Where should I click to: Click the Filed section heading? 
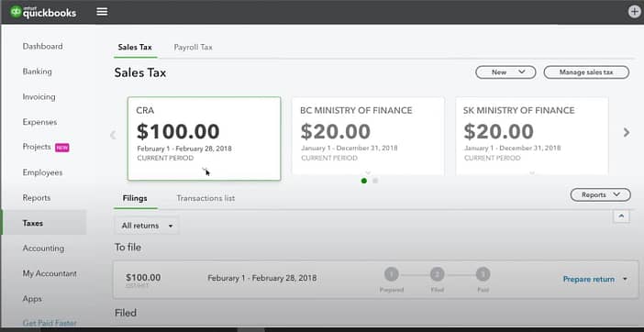126,313
